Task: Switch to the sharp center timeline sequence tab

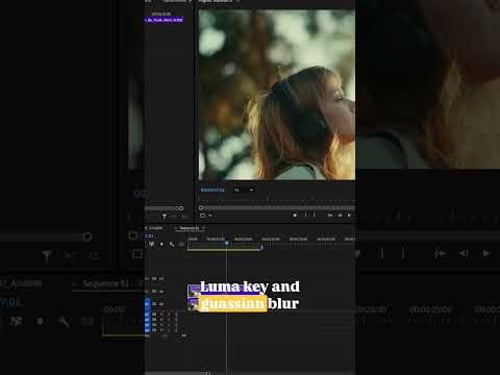Action: click(189, 228)
